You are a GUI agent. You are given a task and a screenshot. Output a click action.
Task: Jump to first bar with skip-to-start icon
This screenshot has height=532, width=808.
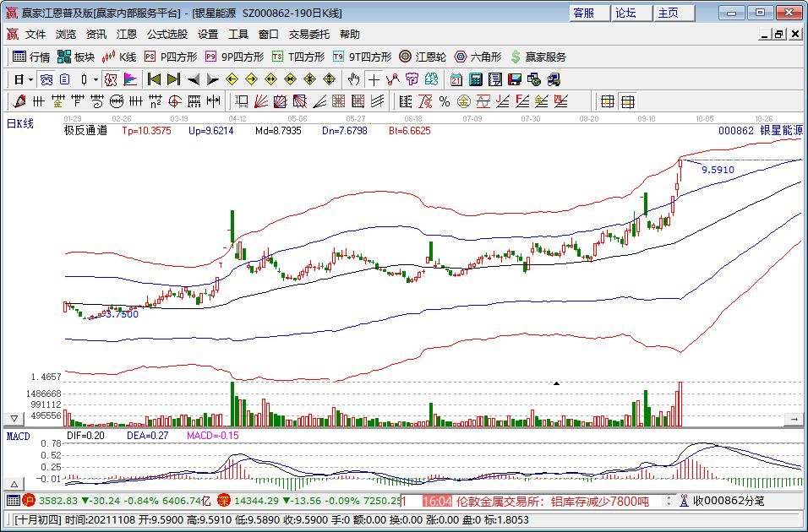[x=154, y=79]
